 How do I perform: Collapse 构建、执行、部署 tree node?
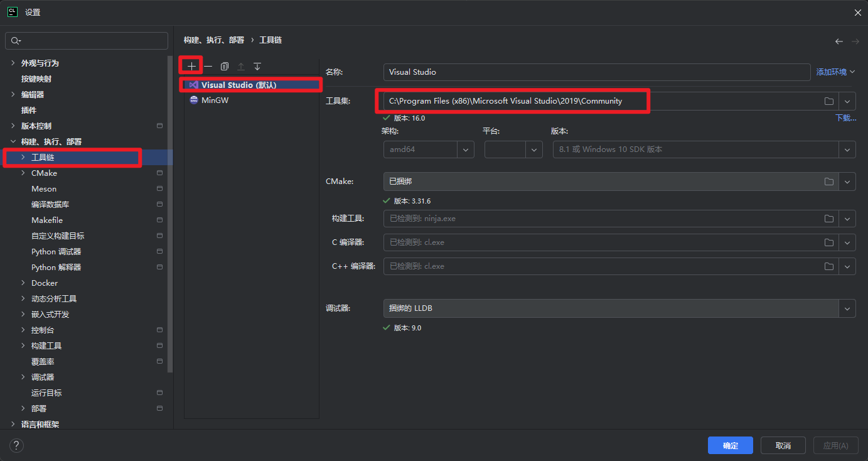(x=13, y=142)
